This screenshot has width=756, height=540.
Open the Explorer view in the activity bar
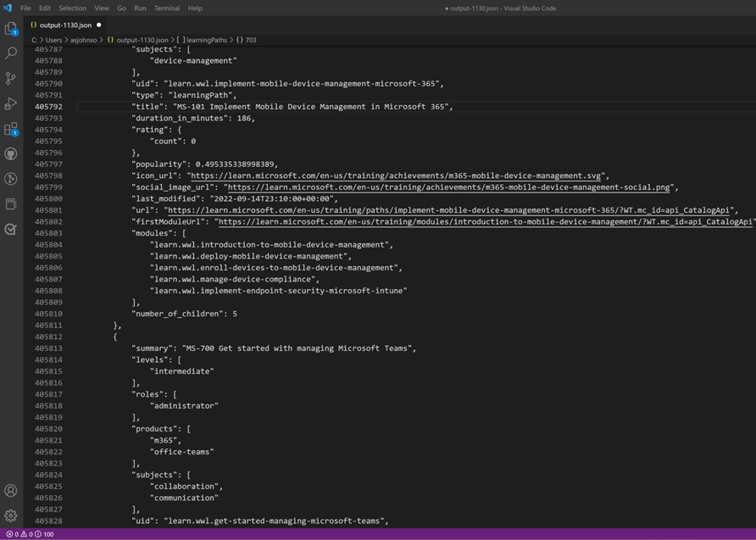click(x=11, y=28)
